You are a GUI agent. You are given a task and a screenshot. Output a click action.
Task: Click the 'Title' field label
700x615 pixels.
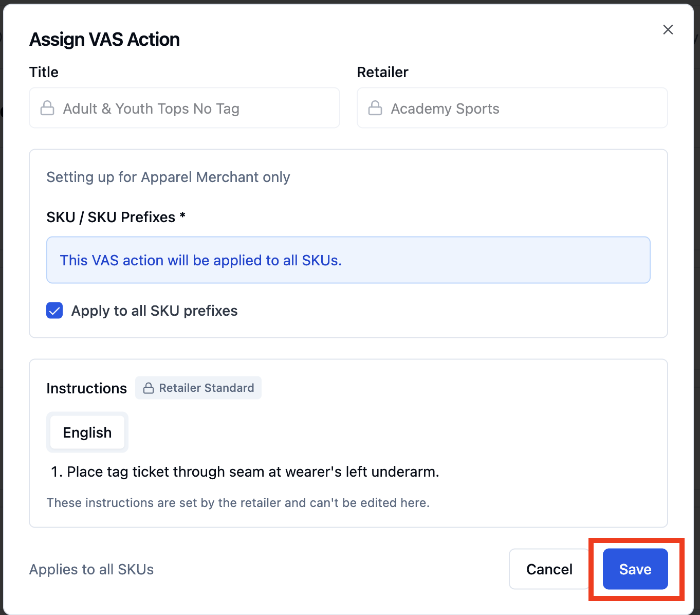[44, 72]
